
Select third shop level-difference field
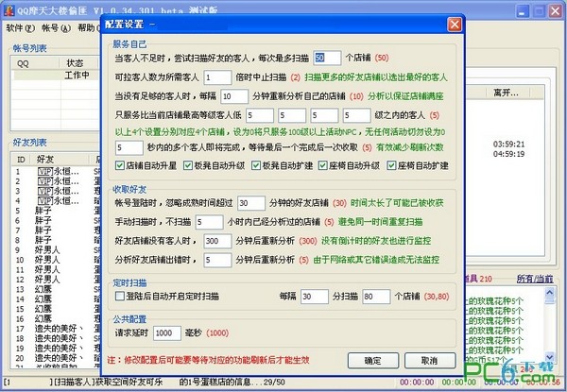pos(324,115)
